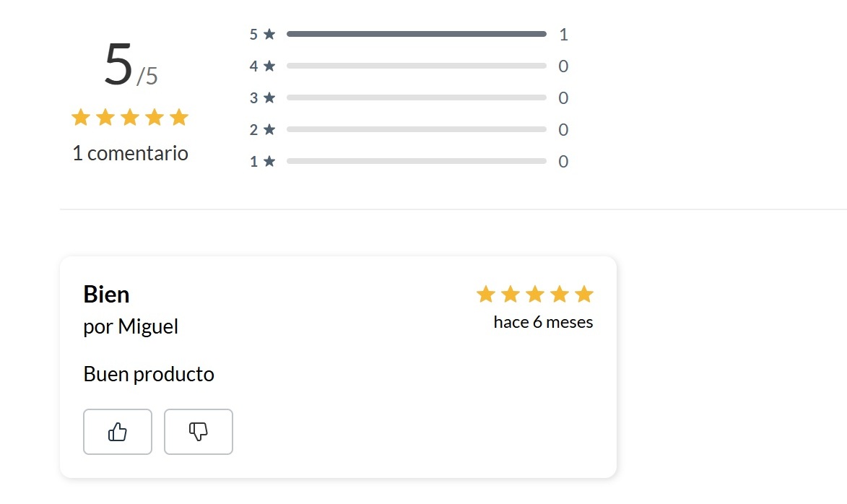The height and width of the screenshot is (504, 847).
Task: Click the Buen producto review text
Action: [149, 374]
